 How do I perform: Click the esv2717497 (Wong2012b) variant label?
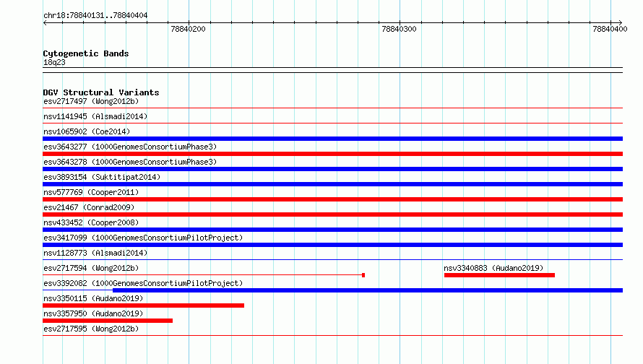coord(91,101)
